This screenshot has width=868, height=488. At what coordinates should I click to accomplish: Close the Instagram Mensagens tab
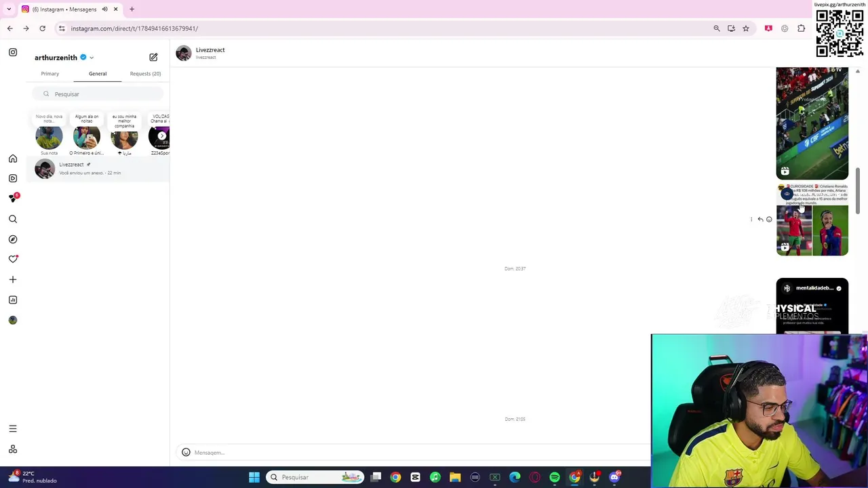pyautogui.click(x=115, y=9)
